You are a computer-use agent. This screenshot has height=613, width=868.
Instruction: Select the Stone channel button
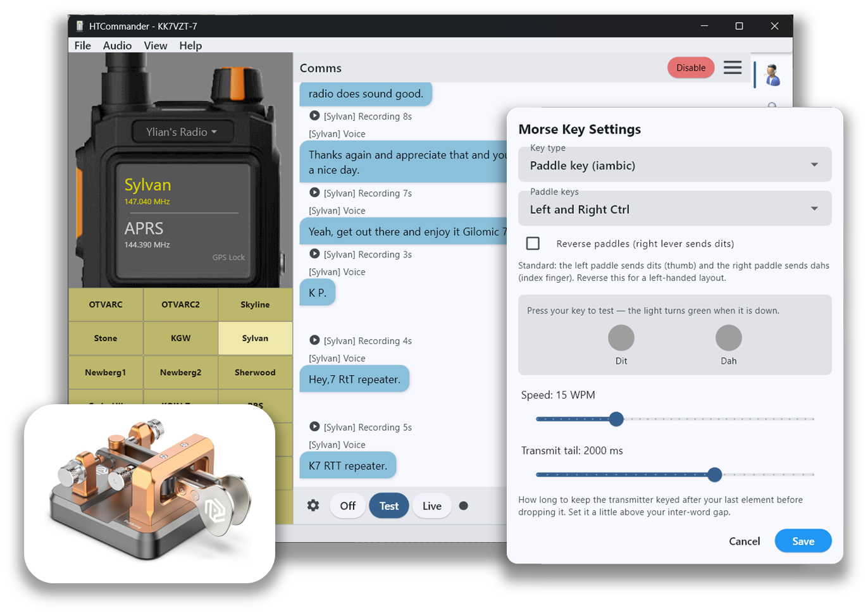[x=106, y=338]
